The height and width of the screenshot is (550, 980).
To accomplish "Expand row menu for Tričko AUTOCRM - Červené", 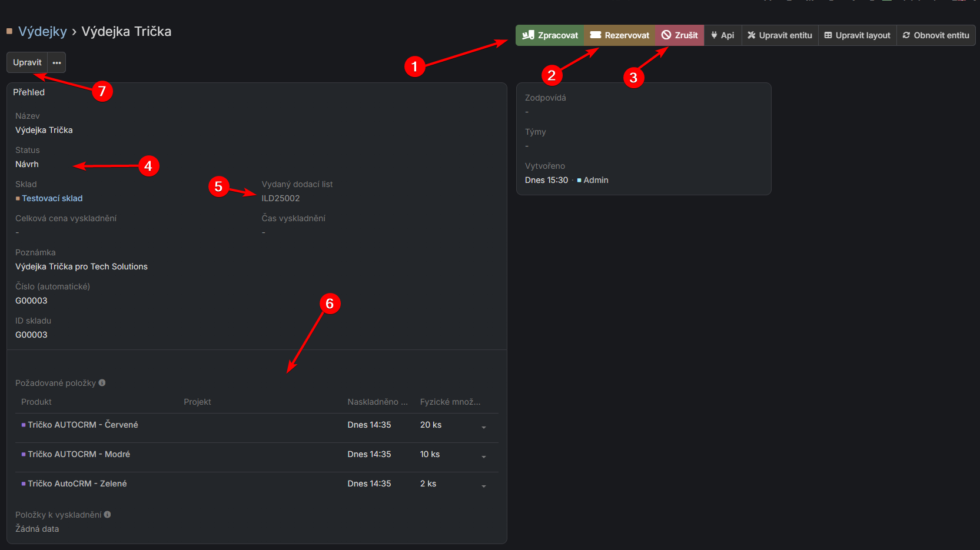I will 484,428.
